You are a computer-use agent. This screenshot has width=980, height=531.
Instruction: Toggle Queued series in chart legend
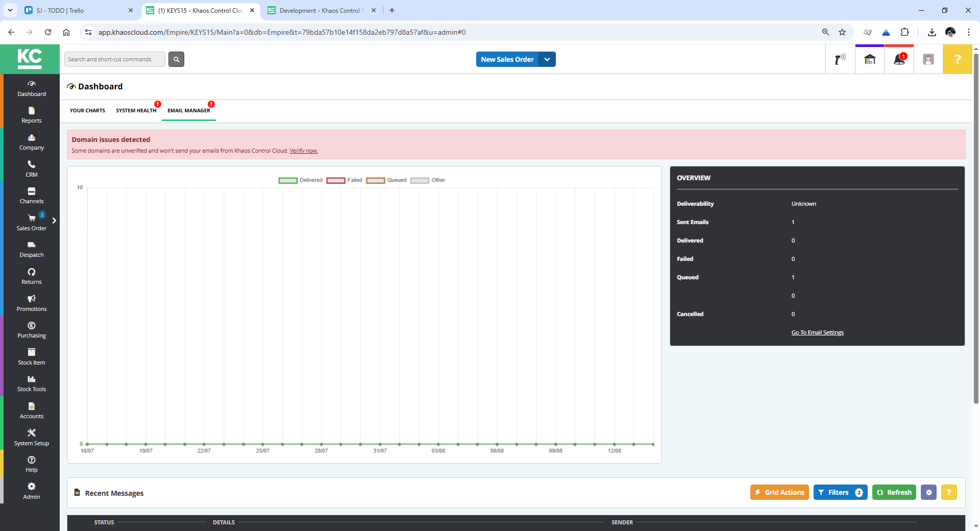click(375, 180)
